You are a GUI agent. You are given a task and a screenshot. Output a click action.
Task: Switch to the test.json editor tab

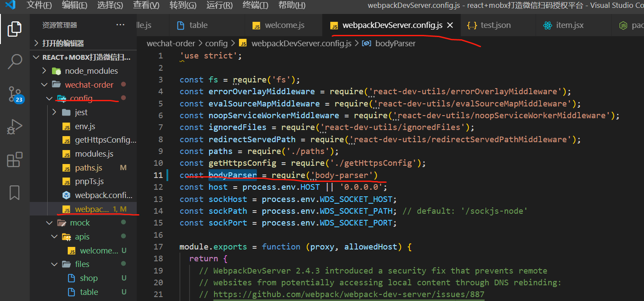[x=497, y=25]
